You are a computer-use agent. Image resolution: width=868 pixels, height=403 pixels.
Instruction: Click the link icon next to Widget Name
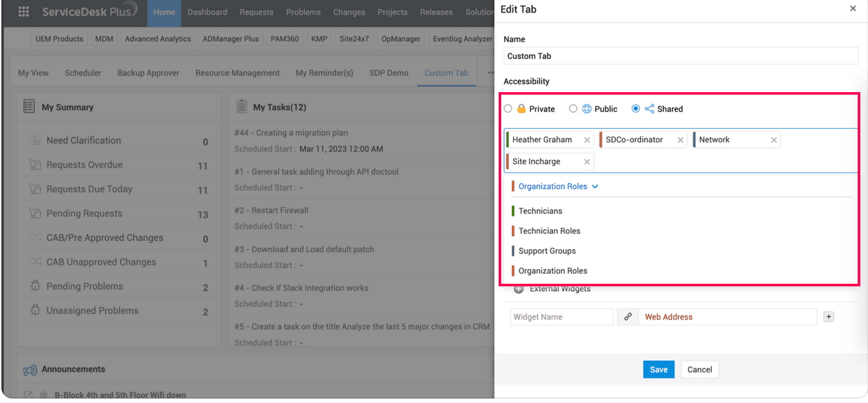tap(628, 317)
